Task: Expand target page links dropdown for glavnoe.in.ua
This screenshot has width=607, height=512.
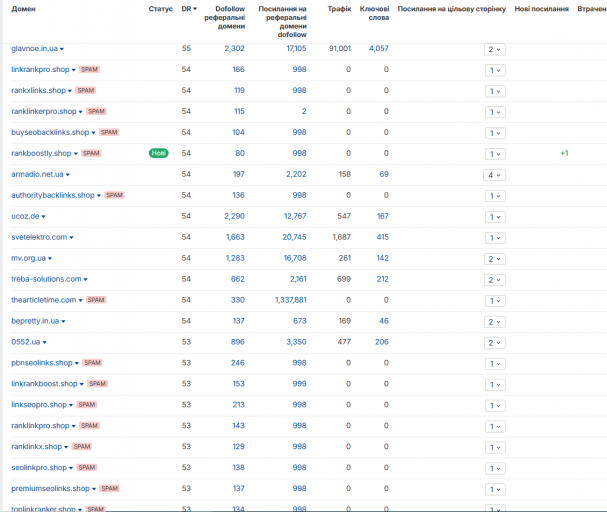Action: pyautogui.click(x=494, y=50)
